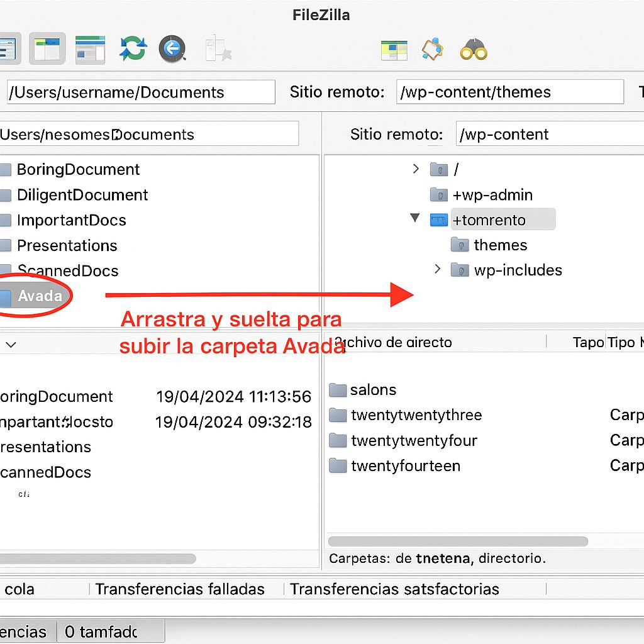
Task: Refresh the file and folder listings
Action: pos(132,49)
